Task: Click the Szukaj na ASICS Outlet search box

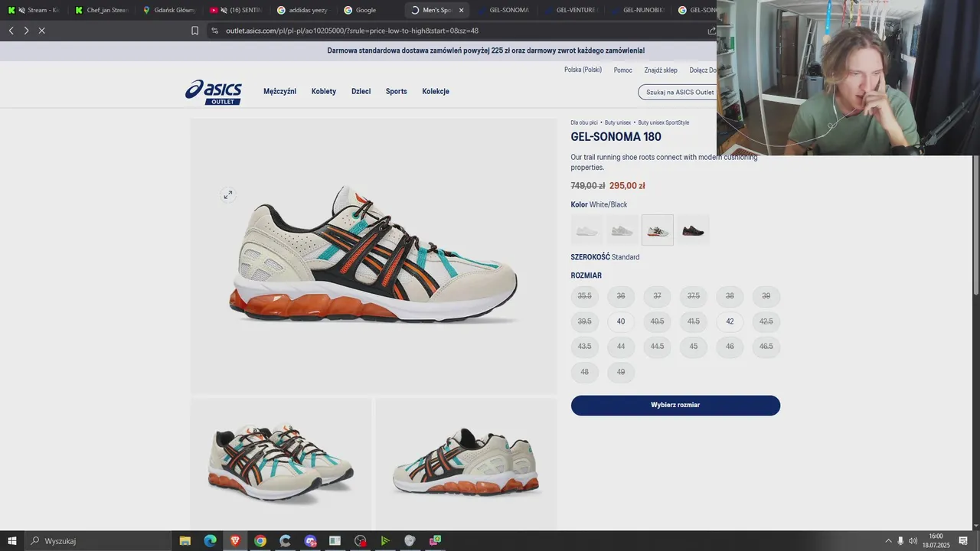Action: coord(678,92)
